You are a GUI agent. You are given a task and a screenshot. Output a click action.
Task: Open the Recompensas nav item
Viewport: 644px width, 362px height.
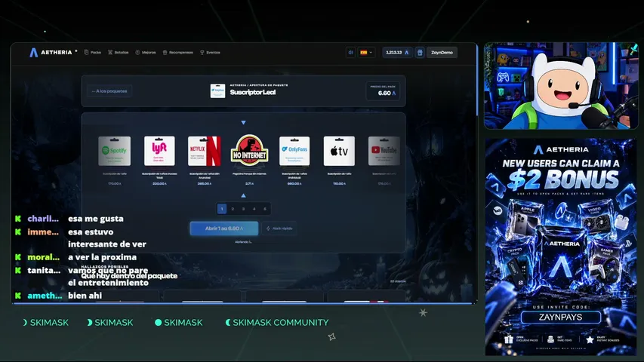tap(177, 53)
